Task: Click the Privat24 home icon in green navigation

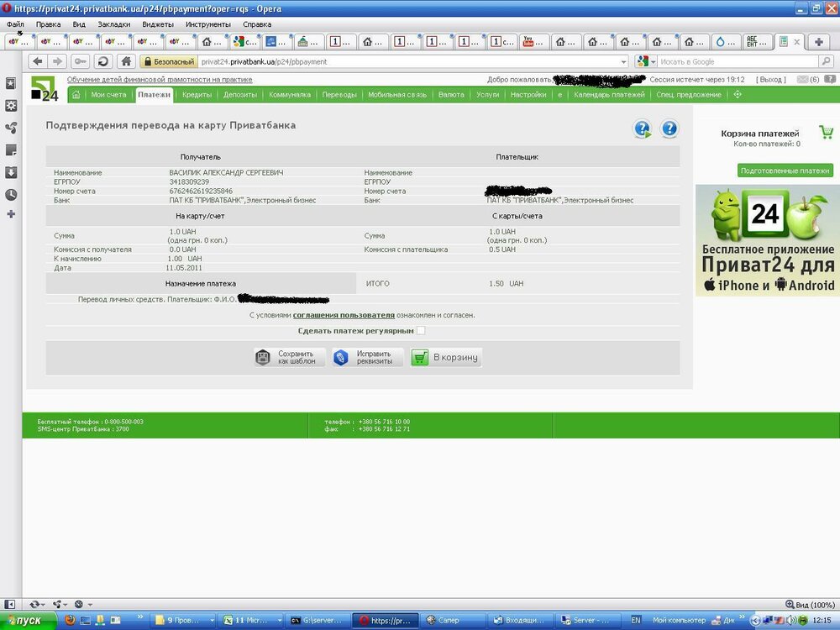Action: coord(76,95)
